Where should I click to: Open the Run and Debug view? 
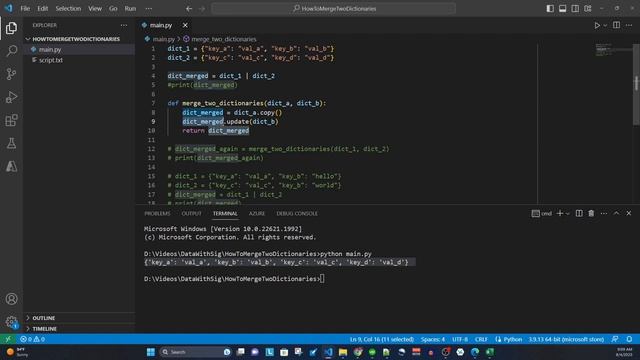click(11, 97)
